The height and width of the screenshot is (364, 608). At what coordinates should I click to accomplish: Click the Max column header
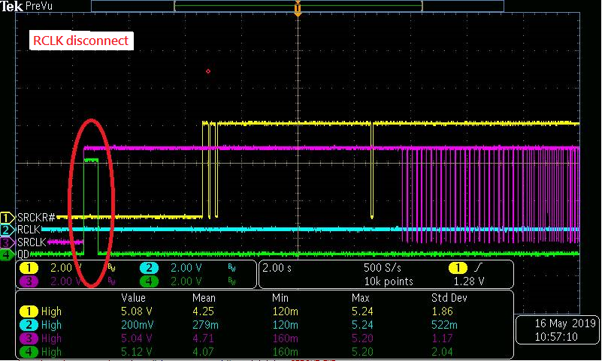click(x=361, y=298)
